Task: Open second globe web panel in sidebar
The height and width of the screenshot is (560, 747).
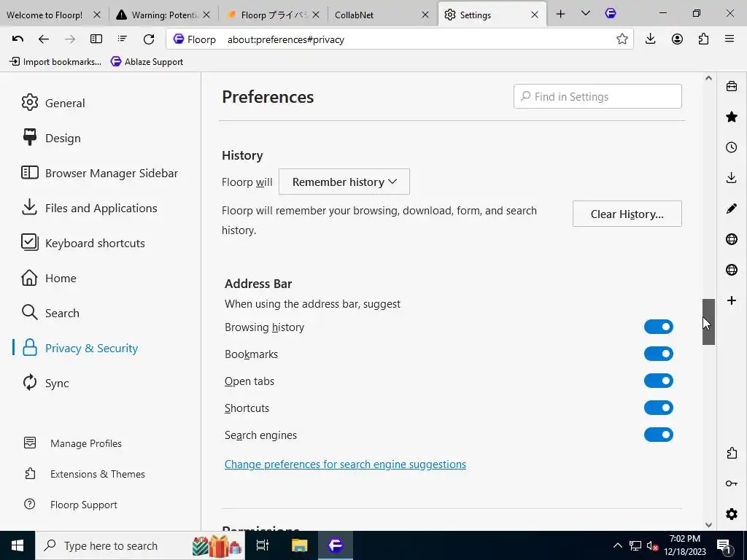Action: 731,270
